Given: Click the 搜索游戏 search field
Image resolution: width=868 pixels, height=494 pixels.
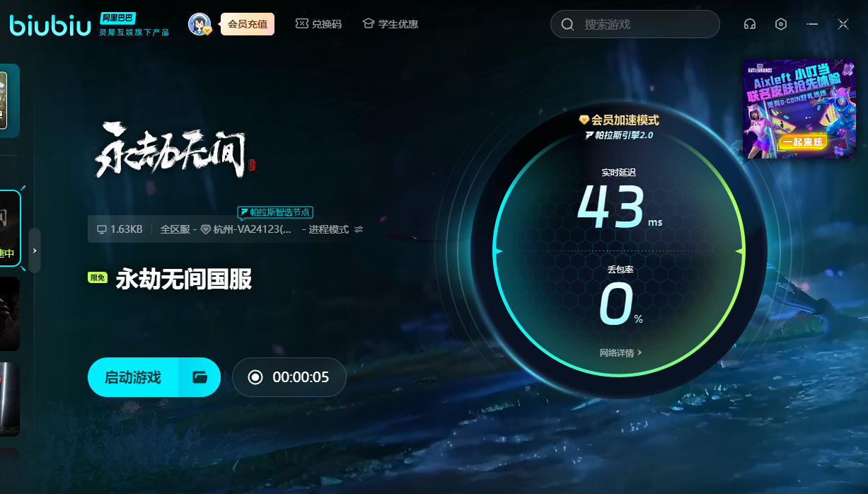Looking at the screenshot, I should (644, 25).
